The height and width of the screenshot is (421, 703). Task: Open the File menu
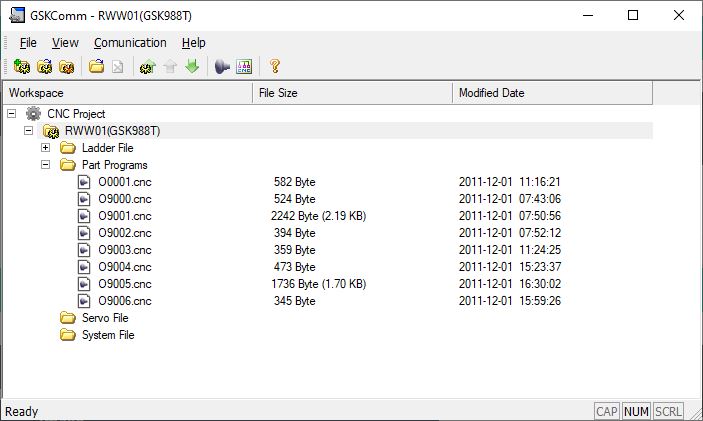pyautogui.click(x=28, y=43)
